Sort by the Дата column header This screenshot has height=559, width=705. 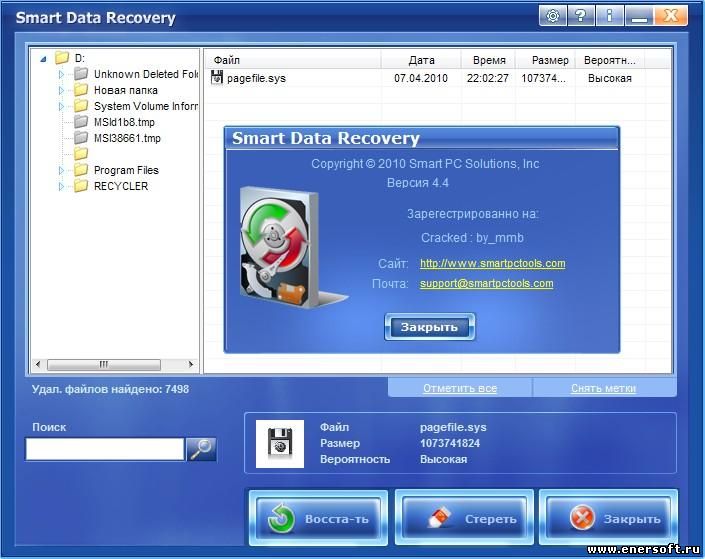pyautogui.click(x=421, y=60)
